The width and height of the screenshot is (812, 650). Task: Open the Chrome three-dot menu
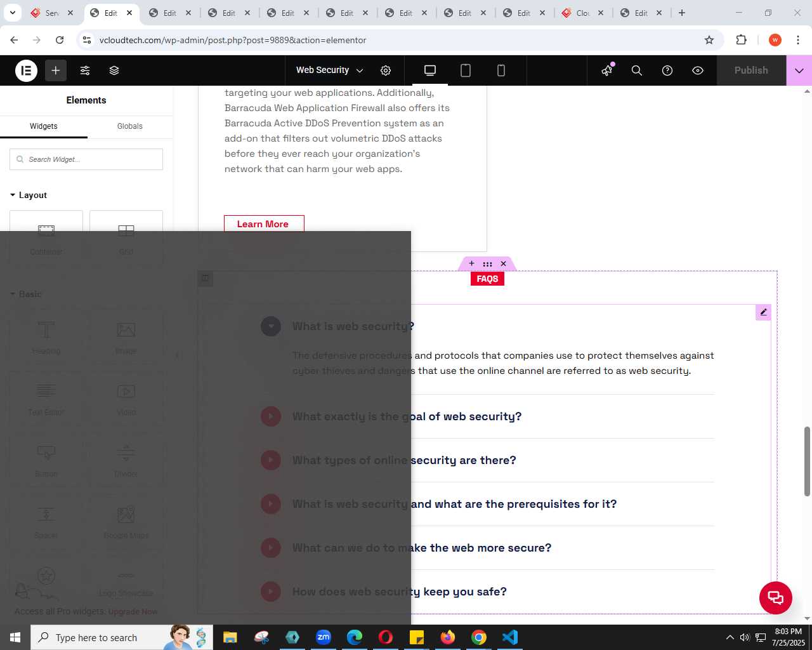coord(798,40)
